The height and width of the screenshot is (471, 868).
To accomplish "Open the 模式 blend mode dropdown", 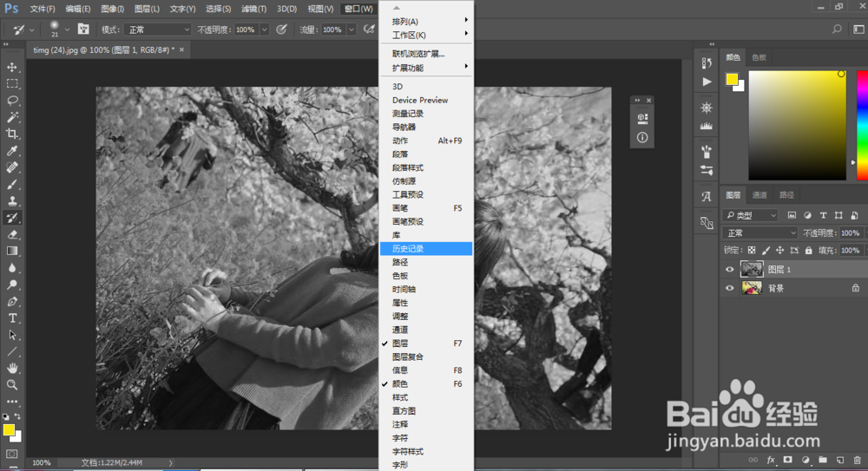I will 158,29.
